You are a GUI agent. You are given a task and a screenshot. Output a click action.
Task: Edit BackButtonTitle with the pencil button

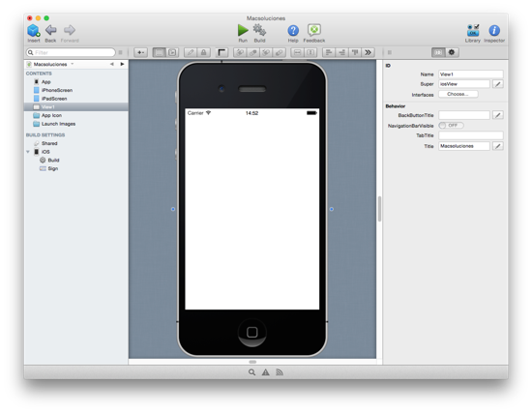[x=498, y=115]
